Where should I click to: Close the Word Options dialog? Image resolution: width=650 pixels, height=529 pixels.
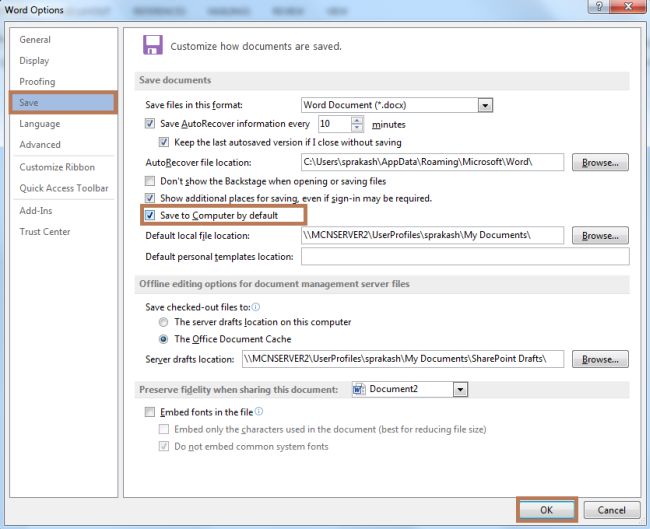628,6
